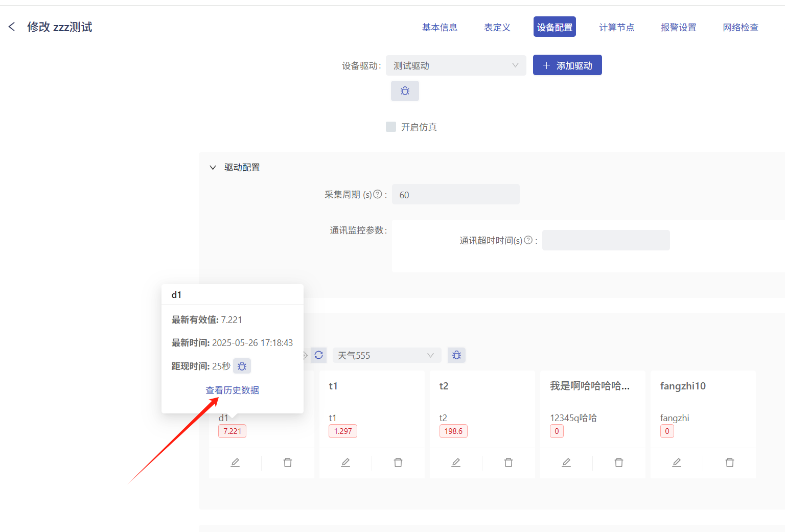
Task: Open the 查看历史数据 link
Action: (x=233, y=390)
